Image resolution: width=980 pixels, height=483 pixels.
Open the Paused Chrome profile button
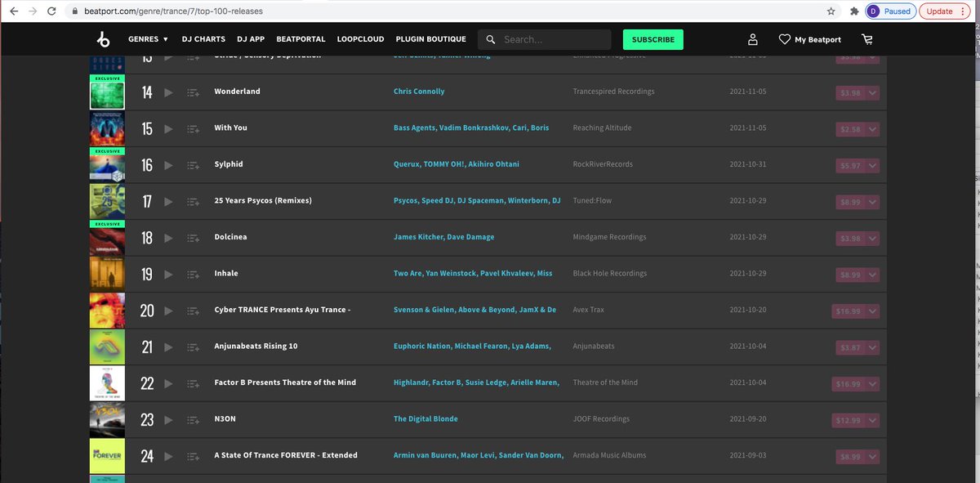(x=889, y=11)
